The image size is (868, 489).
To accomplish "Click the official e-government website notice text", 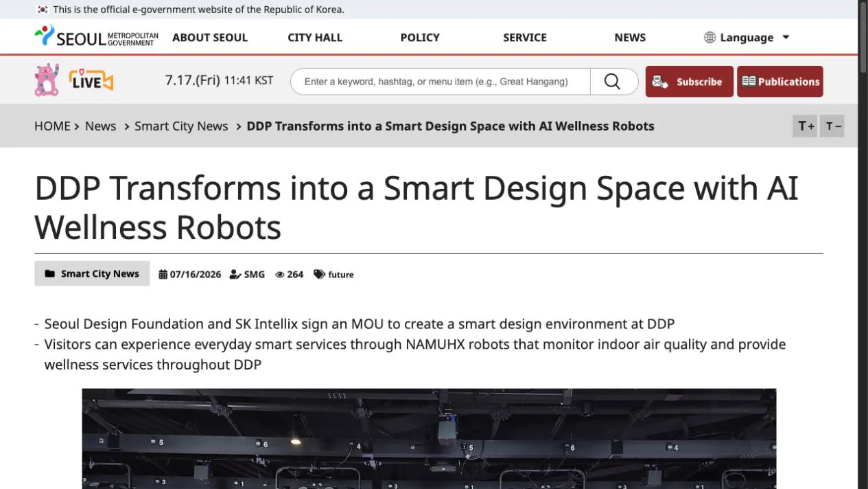I will pos(198,10).
